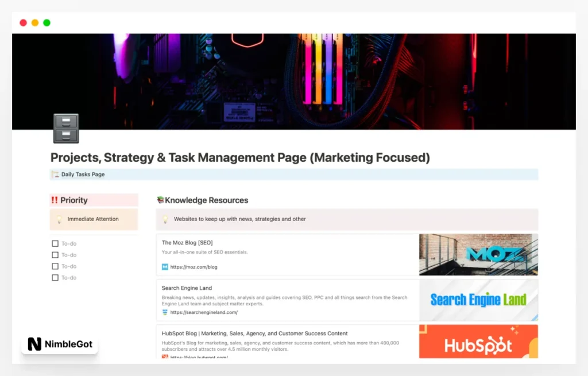
Task: Click the lightbulb icon in the Websites callout
Action: 165,219
